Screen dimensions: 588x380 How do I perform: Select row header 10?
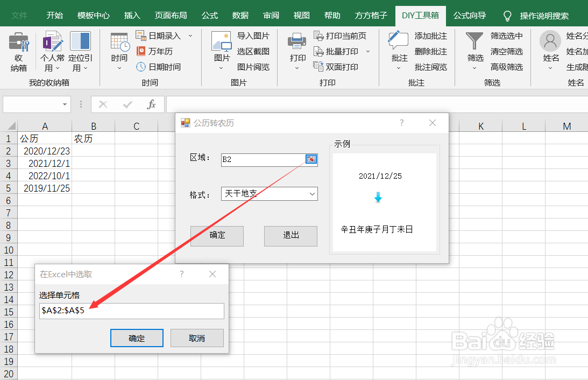9,250
